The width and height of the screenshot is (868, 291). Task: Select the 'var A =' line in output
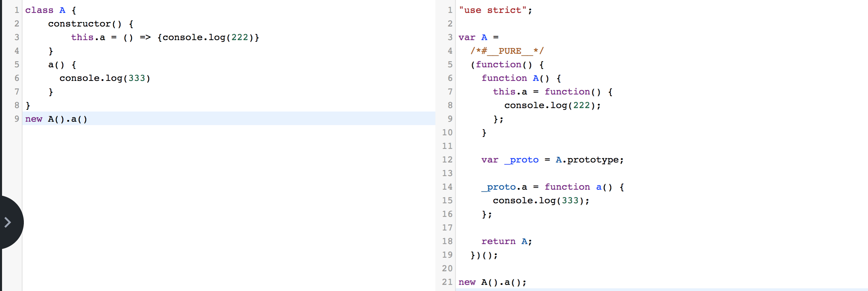478,37
